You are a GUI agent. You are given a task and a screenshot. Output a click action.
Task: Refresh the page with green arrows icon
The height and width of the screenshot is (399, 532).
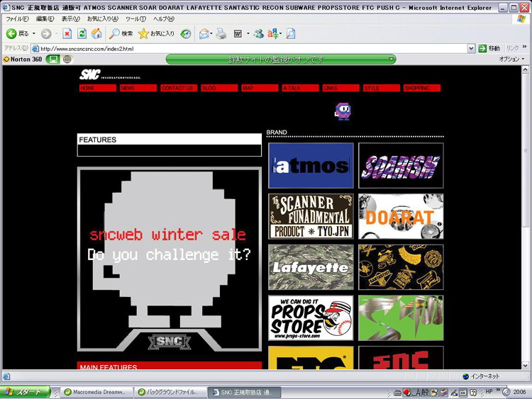tap(82, 33)
